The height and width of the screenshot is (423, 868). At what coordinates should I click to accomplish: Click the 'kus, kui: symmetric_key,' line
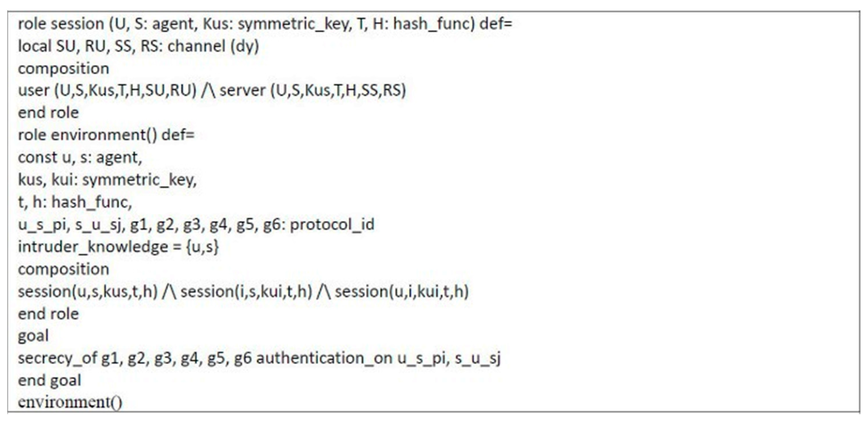pos(107,180)
